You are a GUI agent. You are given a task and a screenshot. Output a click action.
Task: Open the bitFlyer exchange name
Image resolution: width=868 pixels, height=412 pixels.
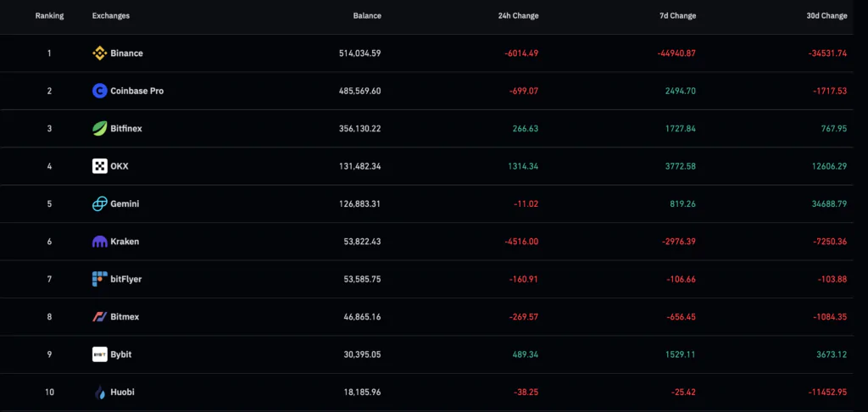126,279
